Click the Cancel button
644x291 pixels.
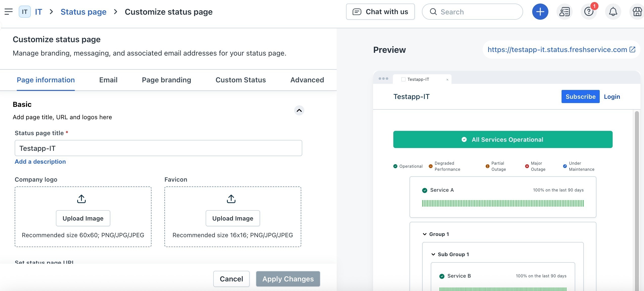pos(231,279)
